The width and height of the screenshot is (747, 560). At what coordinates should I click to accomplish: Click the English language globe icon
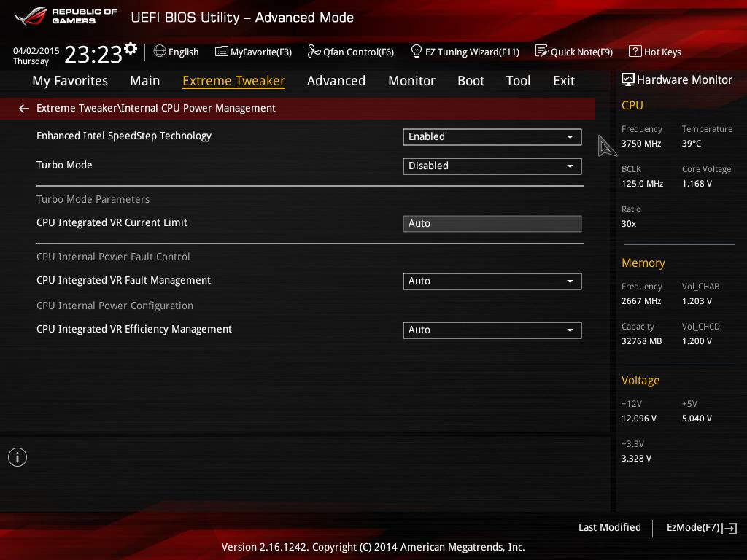click(x=159, y=52)
